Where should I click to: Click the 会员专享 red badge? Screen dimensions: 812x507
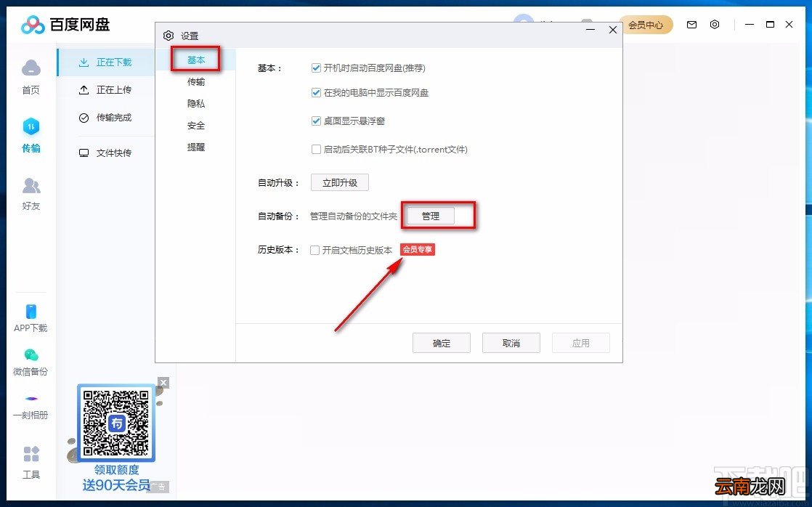(x=418, y=250)
